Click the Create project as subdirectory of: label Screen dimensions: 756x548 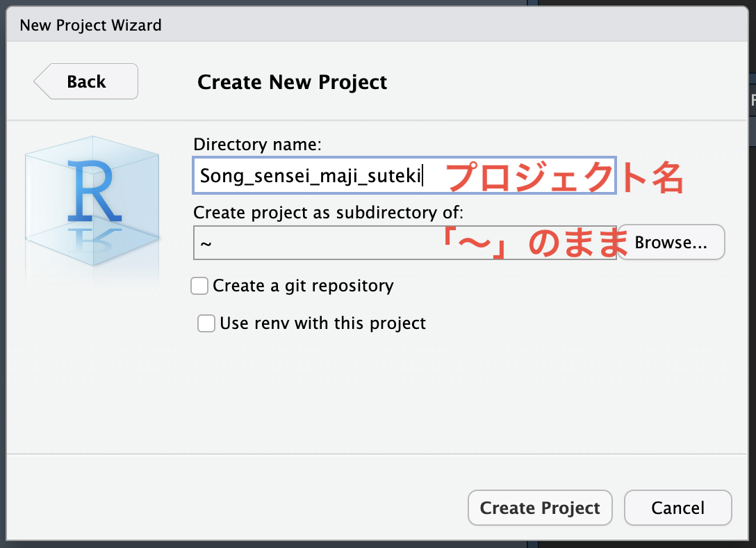click(328, 212)
